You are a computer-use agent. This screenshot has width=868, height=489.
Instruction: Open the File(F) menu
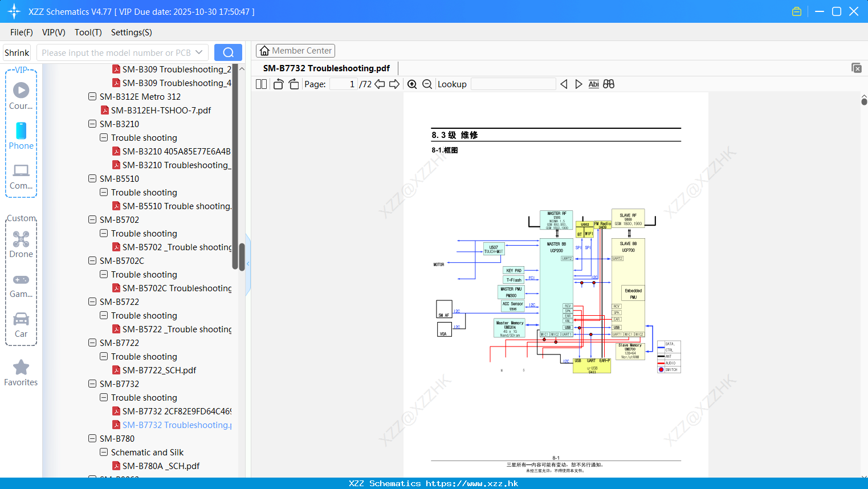[x=22, y=32]
